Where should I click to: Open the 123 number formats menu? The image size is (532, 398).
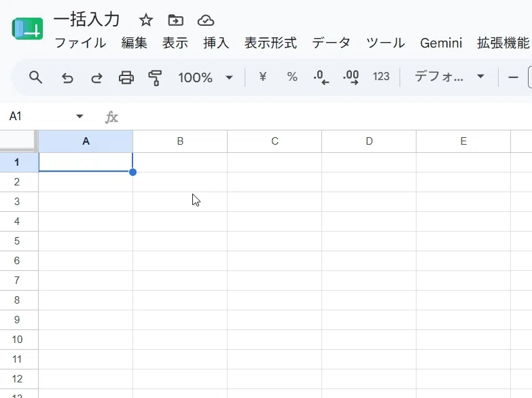381,77
